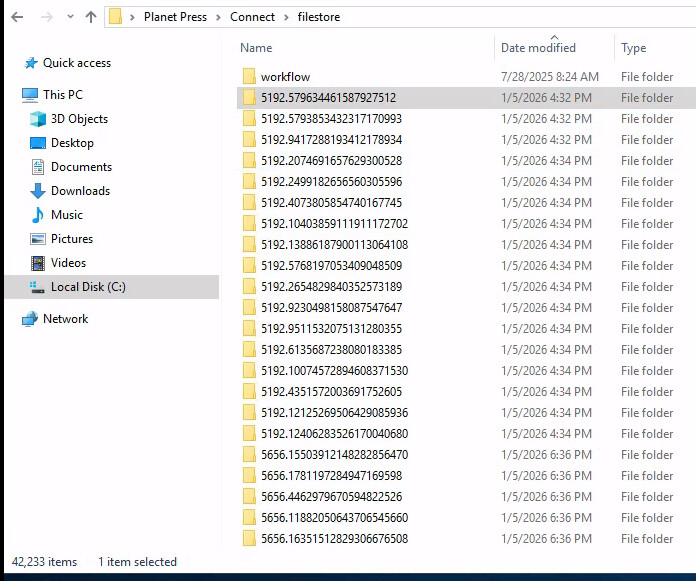This screenshot has height=581, width=696.
Task: Collapse the This PC tree node
Action: point(11,95)
